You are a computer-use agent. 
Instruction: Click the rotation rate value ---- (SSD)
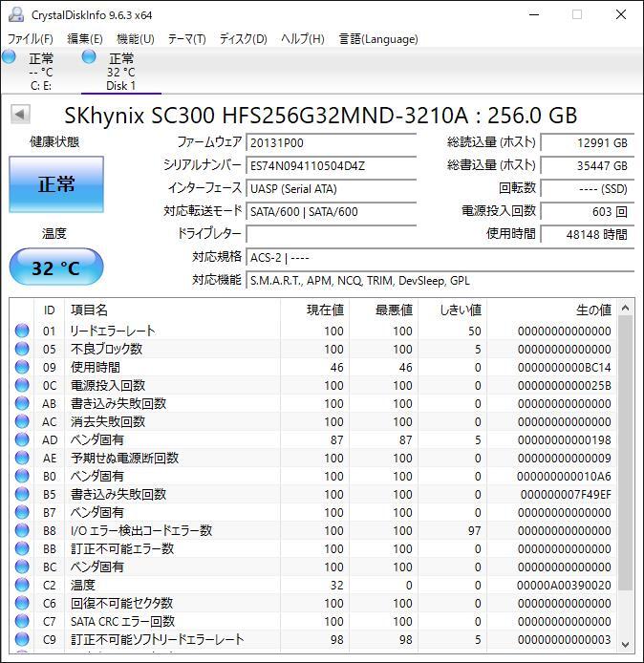point(588,188)
